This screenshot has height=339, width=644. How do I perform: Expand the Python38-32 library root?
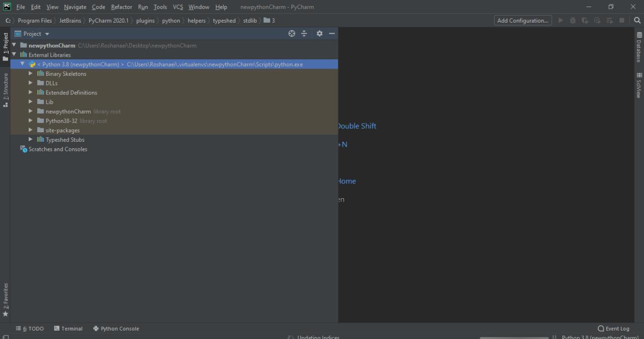31,121
